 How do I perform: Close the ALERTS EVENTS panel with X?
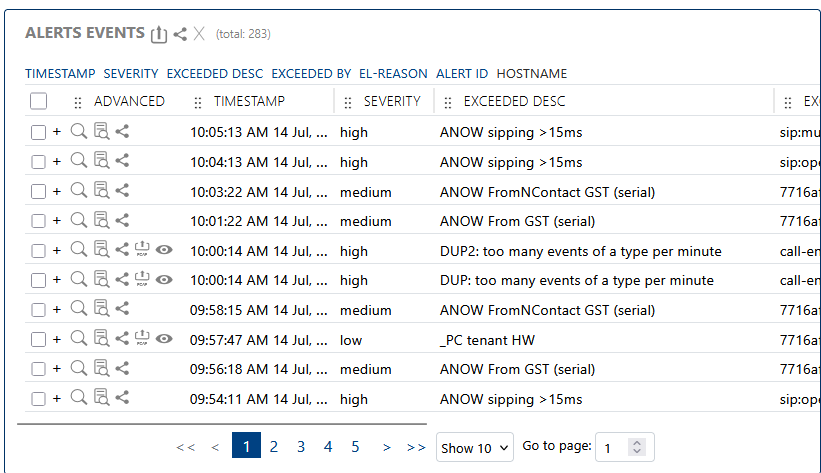[x=199, y=34]
